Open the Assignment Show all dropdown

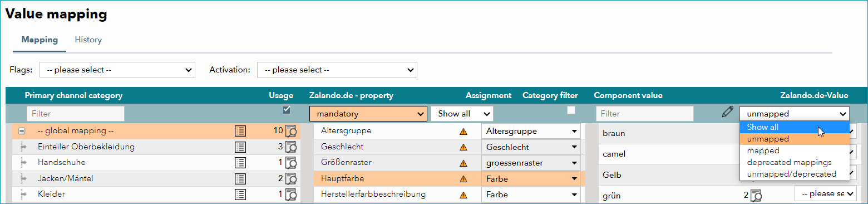[462, 114]
